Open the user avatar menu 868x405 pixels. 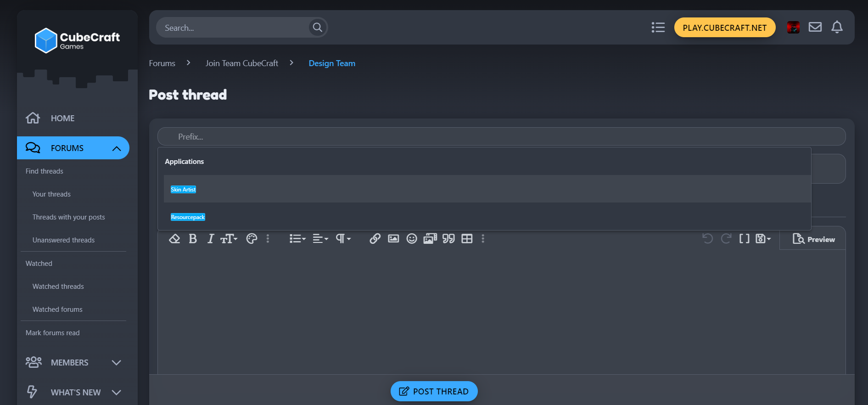pyautogui.click(x=793, y=28)
